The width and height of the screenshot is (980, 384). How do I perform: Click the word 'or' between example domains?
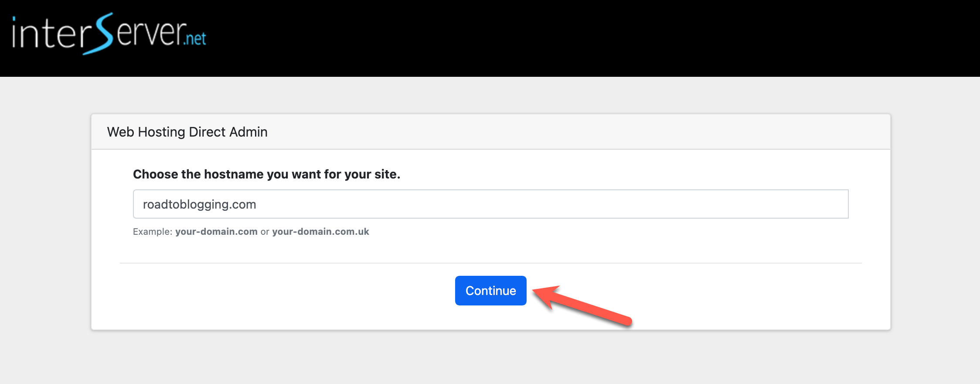point(265,232)
